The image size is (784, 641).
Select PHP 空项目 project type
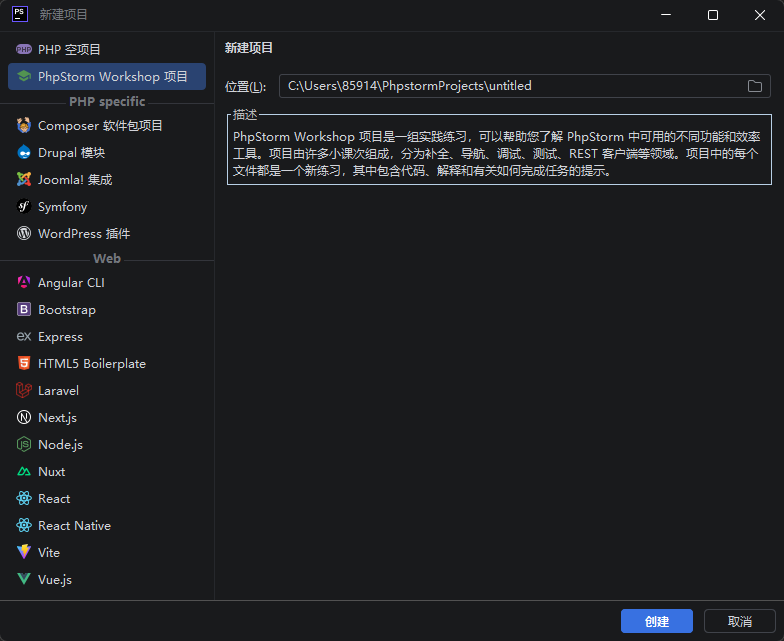pyautogui.click(x=107, y=50)
